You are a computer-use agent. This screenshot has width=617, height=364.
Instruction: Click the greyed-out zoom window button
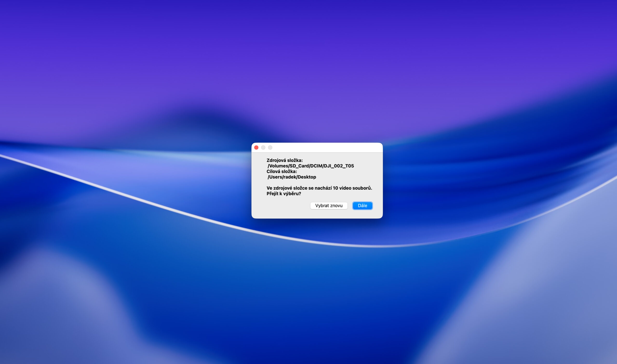pos(270,147)
